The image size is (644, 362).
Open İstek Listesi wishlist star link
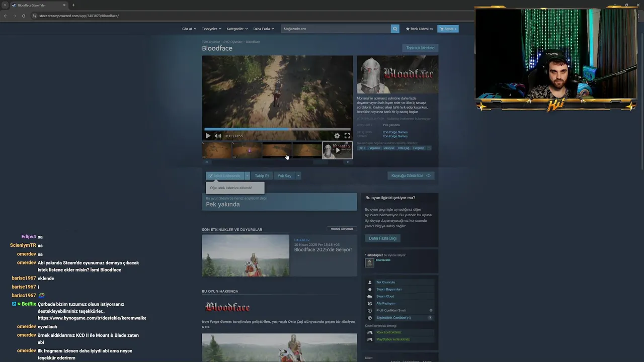pos(419,29)
